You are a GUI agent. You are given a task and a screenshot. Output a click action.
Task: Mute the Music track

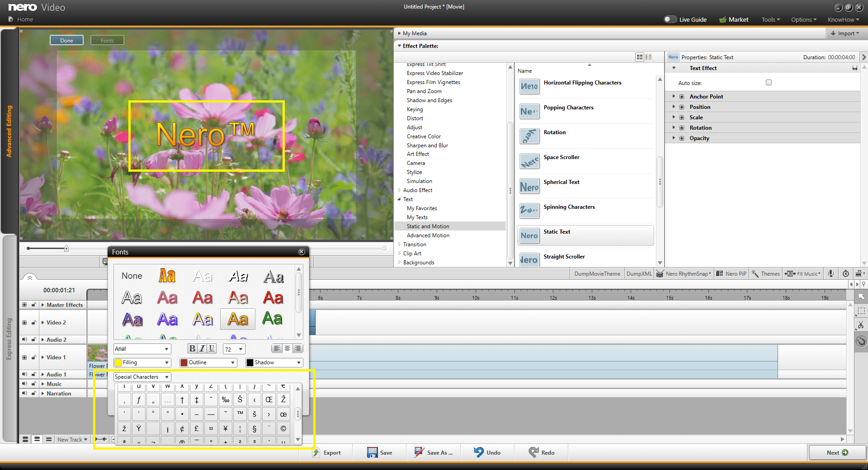tap(24, 384)
